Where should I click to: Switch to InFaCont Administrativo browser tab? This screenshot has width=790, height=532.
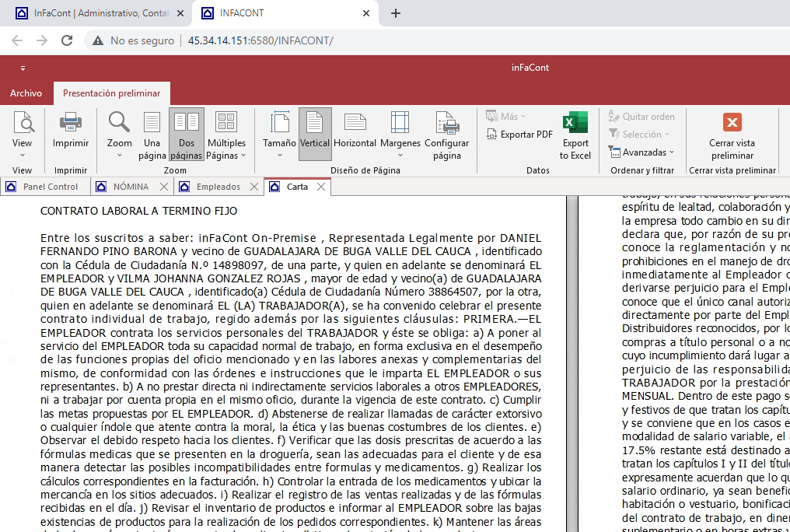point(96,13)
